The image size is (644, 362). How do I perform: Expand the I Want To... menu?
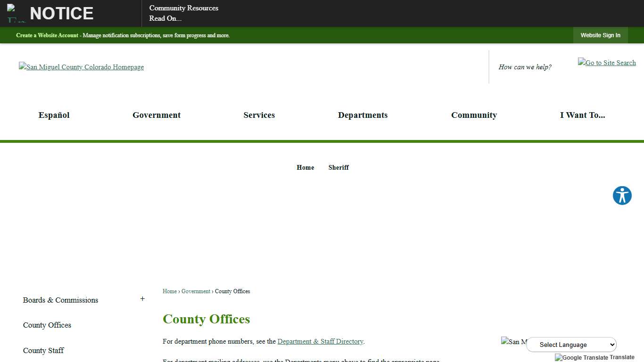click(583, 115)
